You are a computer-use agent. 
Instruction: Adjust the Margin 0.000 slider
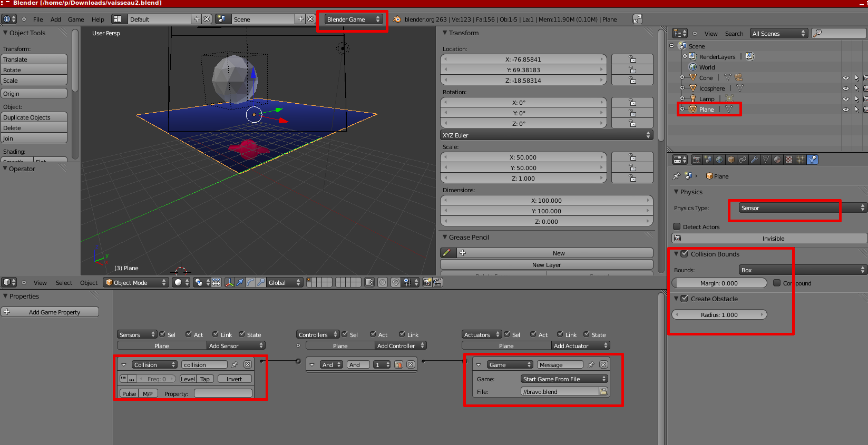coord(719,283)
